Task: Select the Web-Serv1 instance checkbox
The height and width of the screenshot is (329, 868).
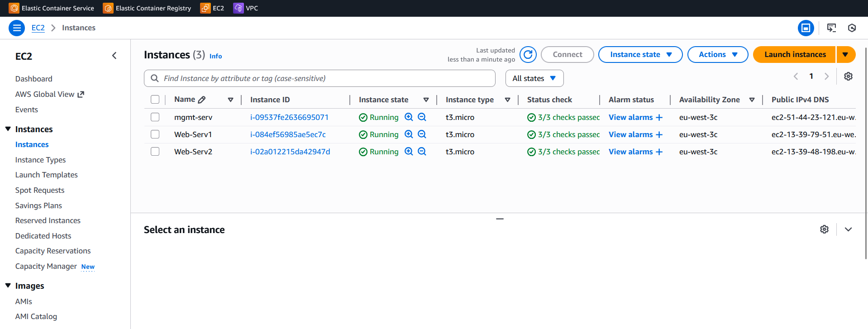Action: [x=155, y=134]
